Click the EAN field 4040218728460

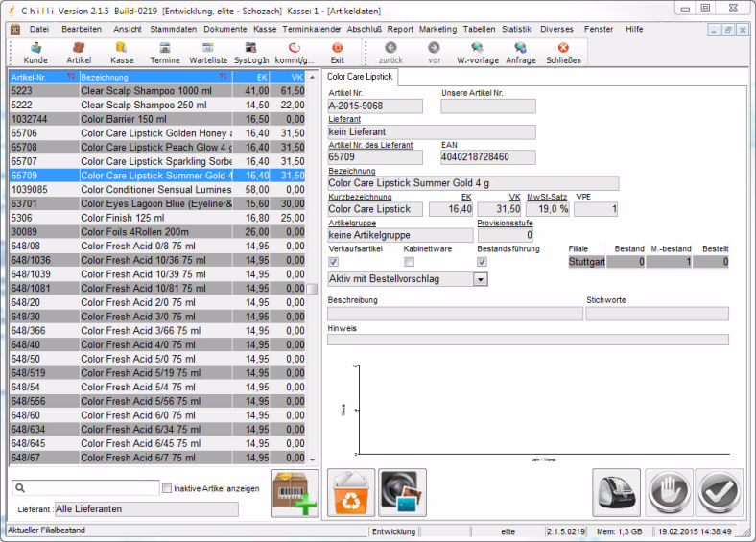click(488, 157)
